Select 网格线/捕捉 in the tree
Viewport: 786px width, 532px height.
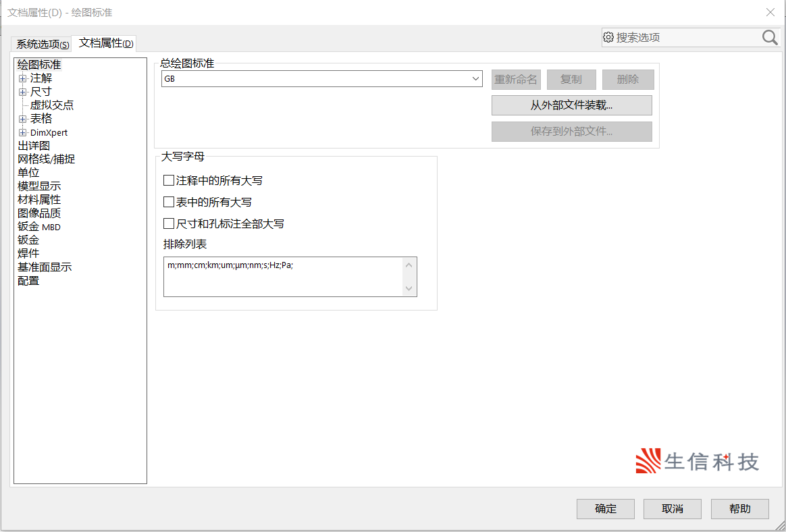click(46, 159)
